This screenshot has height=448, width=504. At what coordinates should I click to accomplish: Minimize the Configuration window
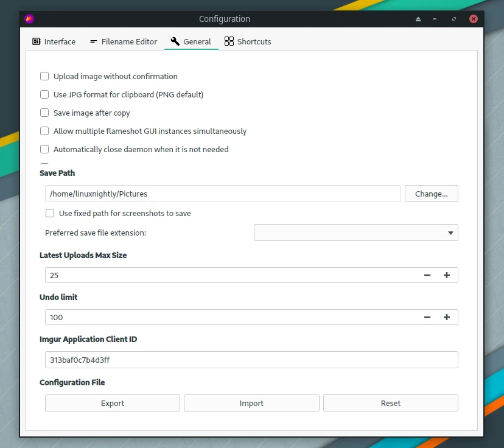coord(435,19)
